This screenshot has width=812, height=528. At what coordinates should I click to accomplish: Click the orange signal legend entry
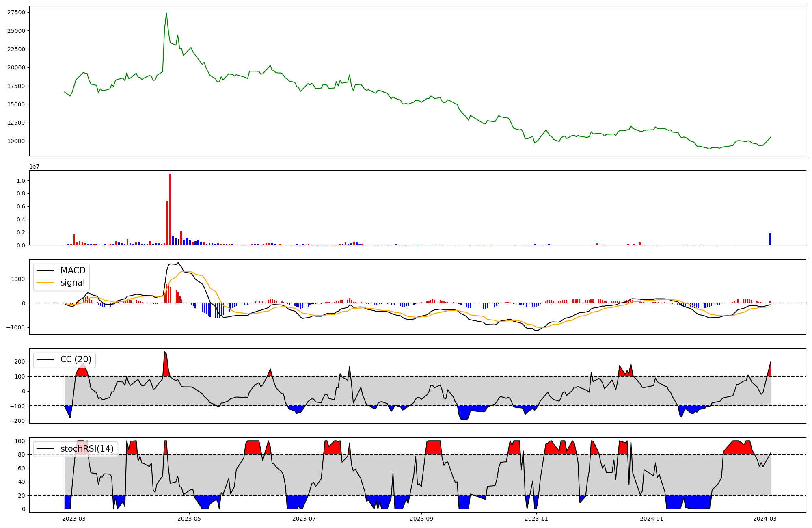click(x=73, y=283)
